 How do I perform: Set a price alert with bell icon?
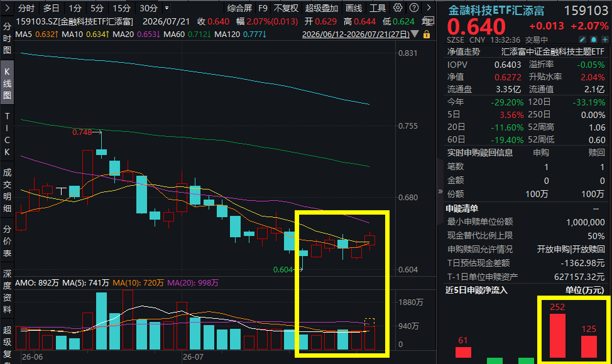(594, 40)
